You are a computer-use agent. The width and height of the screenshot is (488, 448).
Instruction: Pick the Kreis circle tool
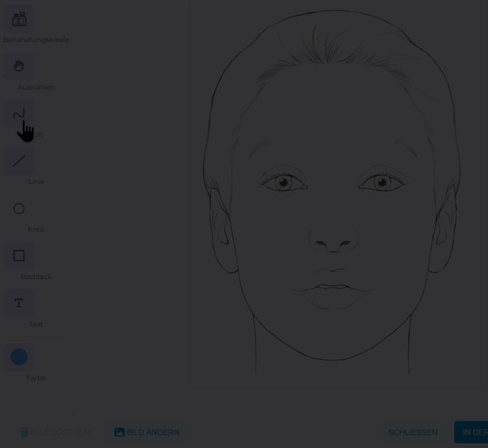(x=19, y=209)
